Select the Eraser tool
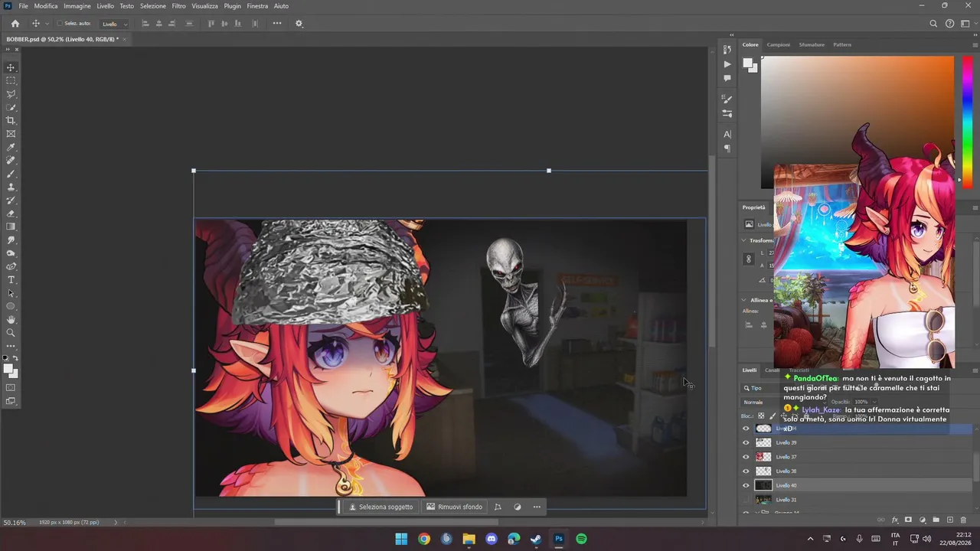 [11, 214]
